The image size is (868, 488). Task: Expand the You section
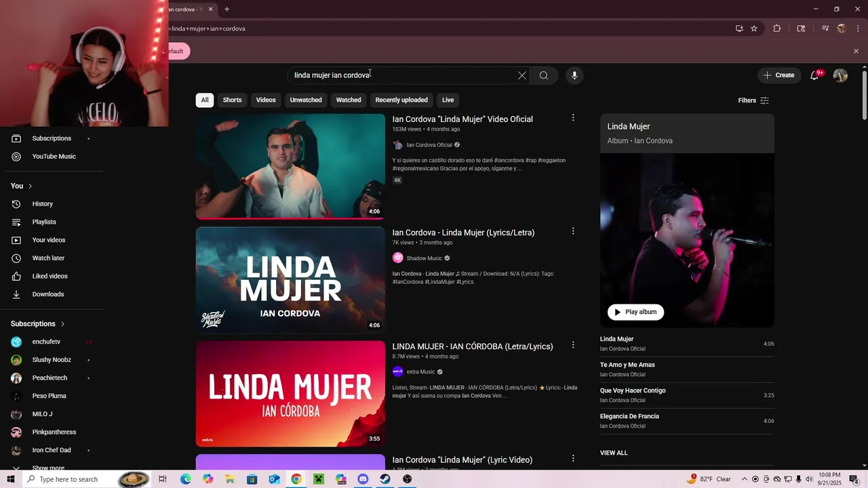point(22,186)
